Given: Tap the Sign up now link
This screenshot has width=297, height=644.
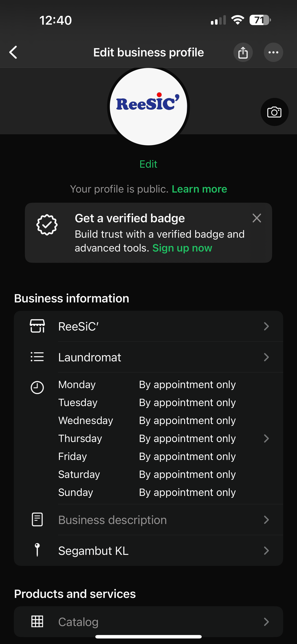Looking at the screenshot, I should click(182, 248).
